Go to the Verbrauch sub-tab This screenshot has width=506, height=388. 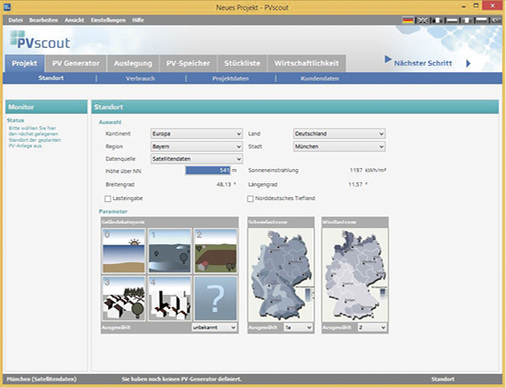(x=140, y=79)
